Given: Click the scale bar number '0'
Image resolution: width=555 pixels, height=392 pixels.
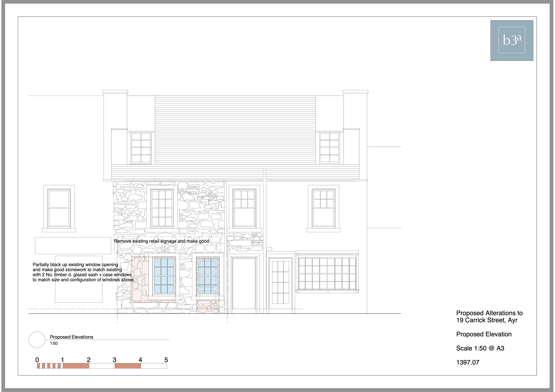Looking at the screenshot, I should 37,360.
